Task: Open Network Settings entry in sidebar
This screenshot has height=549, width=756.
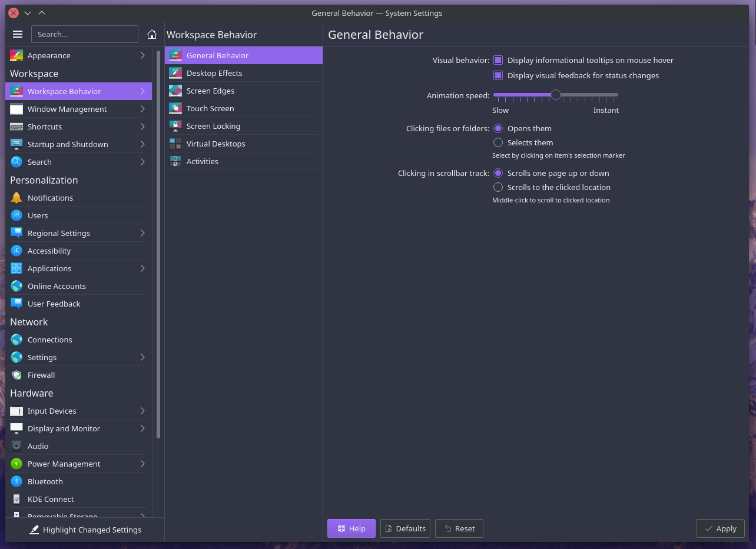Action: pos(78,357)
